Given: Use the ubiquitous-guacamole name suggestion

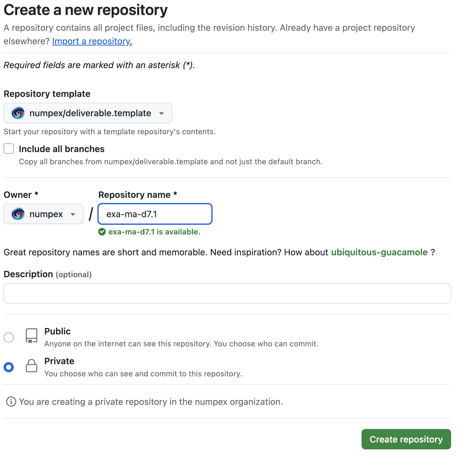Looking at the screenshot, I should 379,252.
